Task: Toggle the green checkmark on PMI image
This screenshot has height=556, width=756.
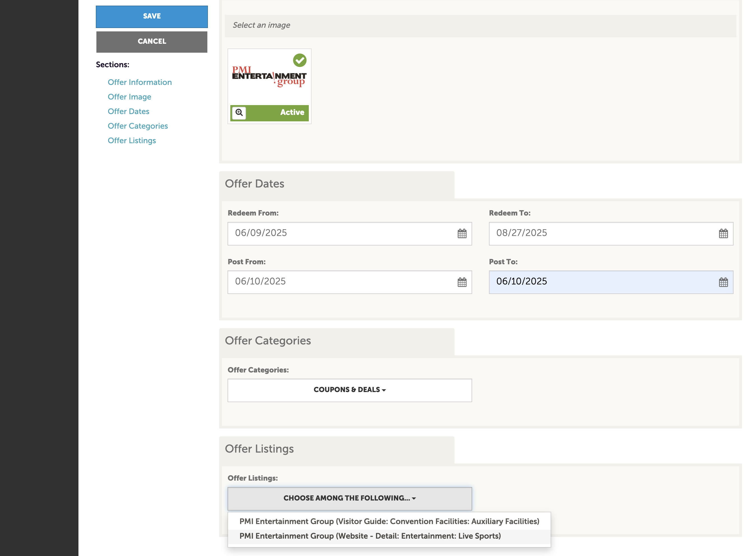Action: (300, 60)
